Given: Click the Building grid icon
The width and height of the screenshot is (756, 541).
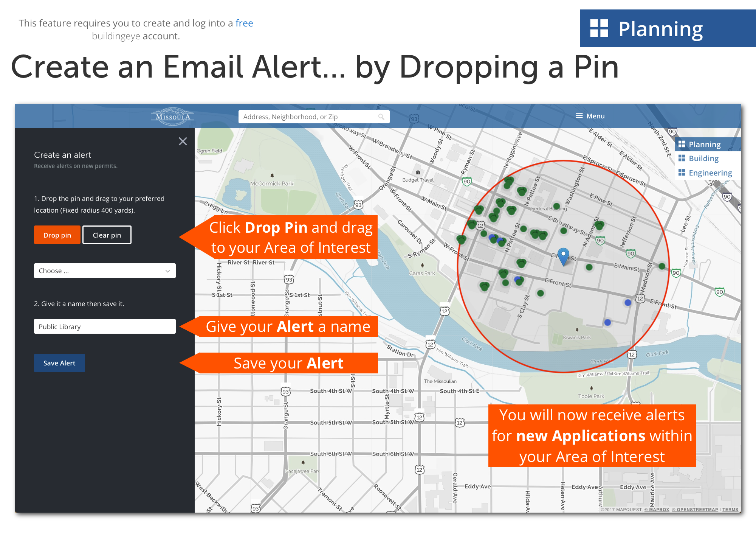Looking at the screenshot, I should [x=682, y=158].
